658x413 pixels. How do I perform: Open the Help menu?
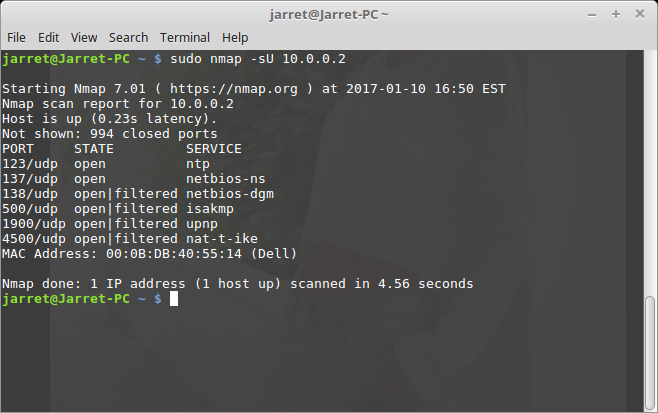(235, 37)
